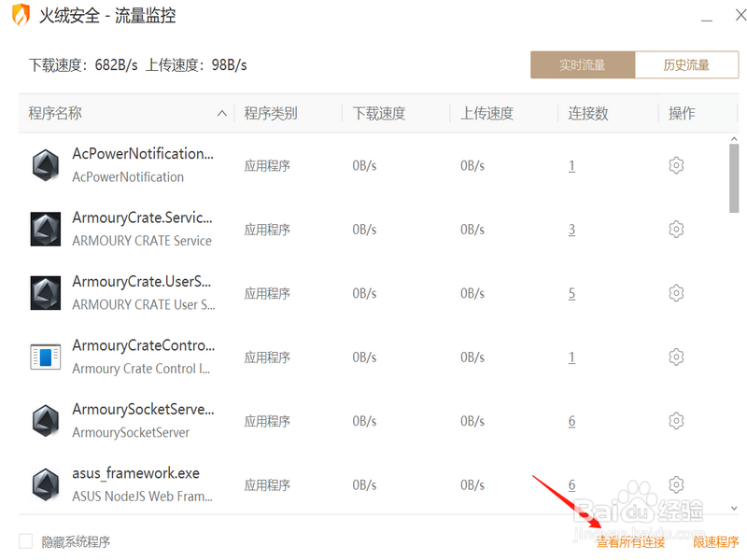Sort by 下载速度 column header
This screenshot has width=747, height=560.
(x=379, y=113)
